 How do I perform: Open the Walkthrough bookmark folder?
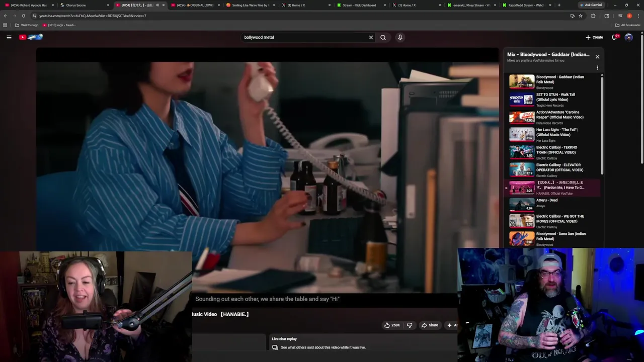click(x=27, y=25)
